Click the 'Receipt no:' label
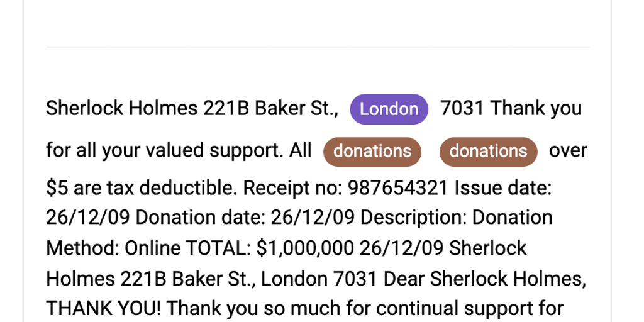 tap(292, 188)
